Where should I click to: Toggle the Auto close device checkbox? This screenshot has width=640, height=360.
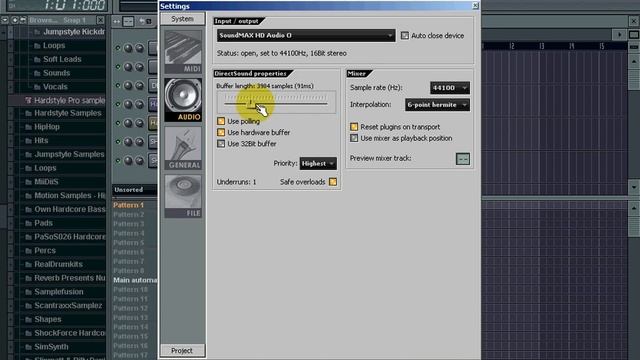(404, 36)
